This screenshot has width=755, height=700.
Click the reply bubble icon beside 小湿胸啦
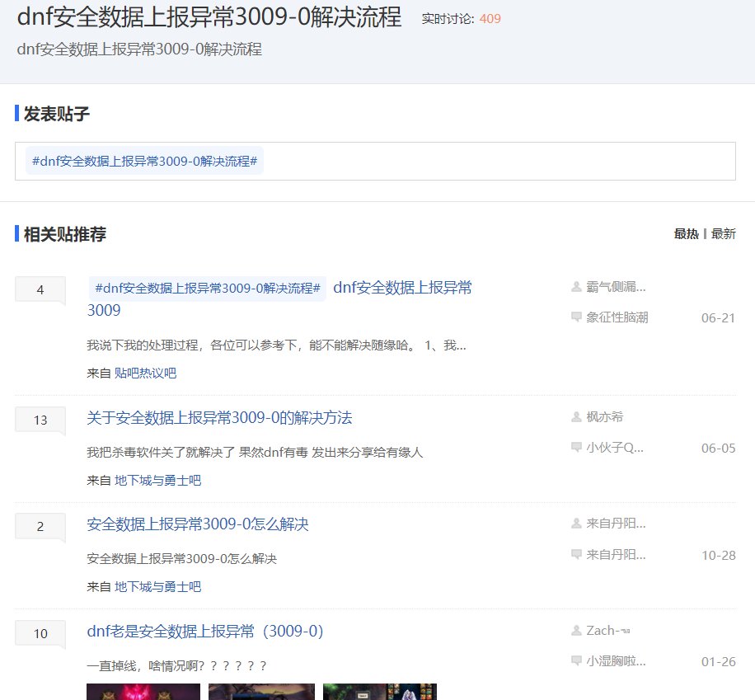(x=576, y=661)
